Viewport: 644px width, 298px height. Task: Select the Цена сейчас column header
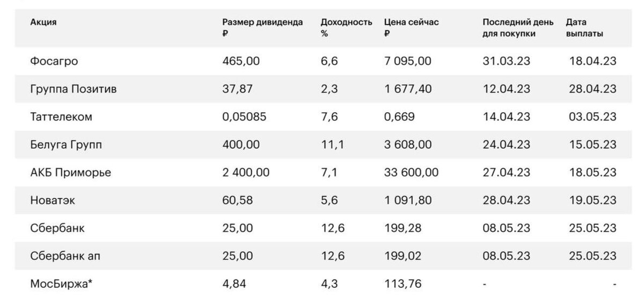(x=411, y=28)
